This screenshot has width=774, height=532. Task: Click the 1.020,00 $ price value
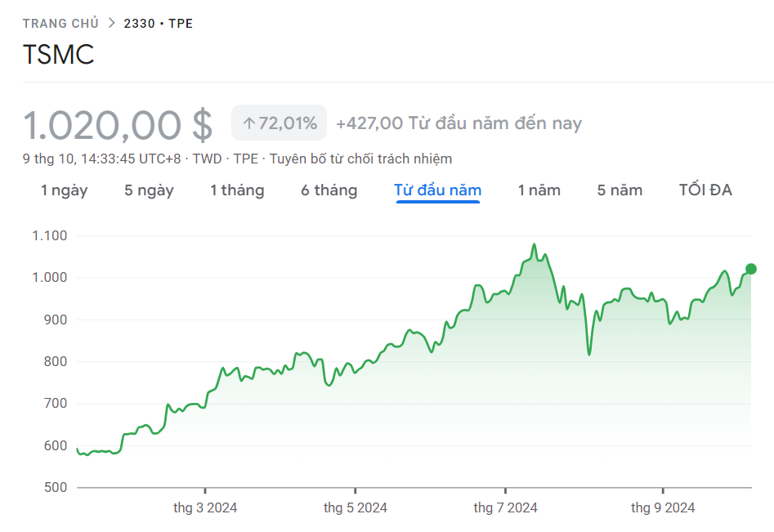[x=118, y=125]
